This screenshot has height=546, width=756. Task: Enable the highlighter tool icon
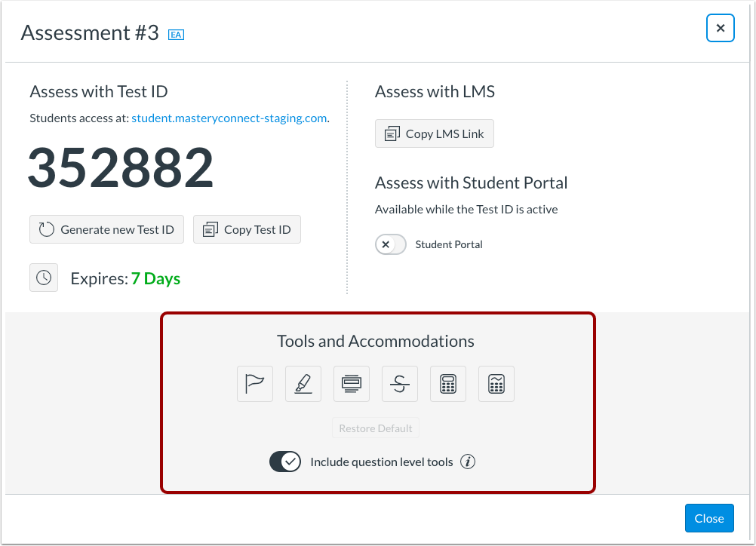coord(303,384)
